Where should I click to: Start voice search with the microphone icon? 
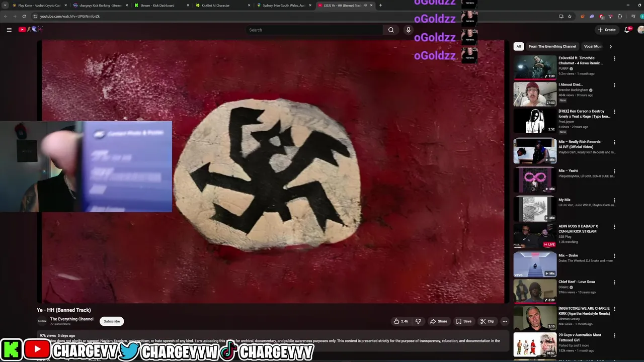click(x=409, y=30)
